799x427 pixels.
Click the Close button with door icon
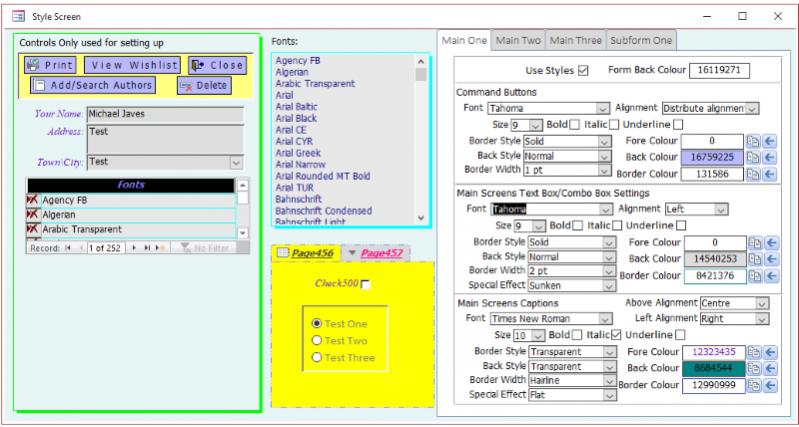pos(217,65)
